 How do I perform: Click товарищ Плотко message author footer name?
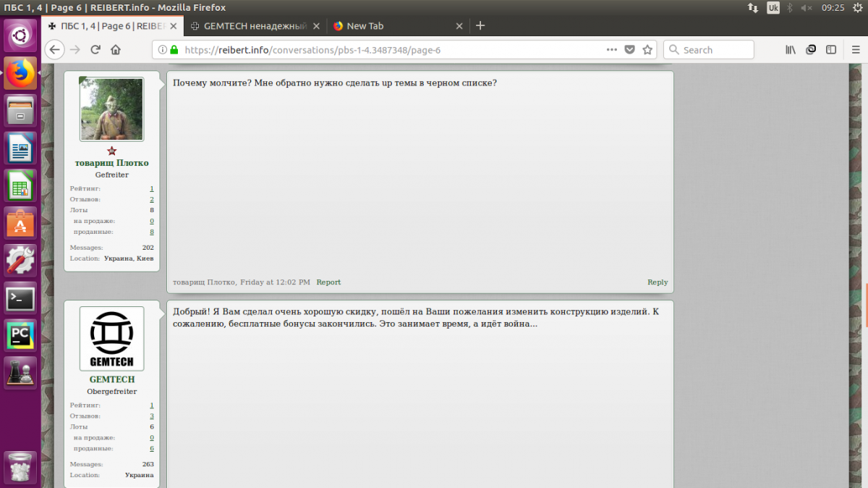coord(205,282)
